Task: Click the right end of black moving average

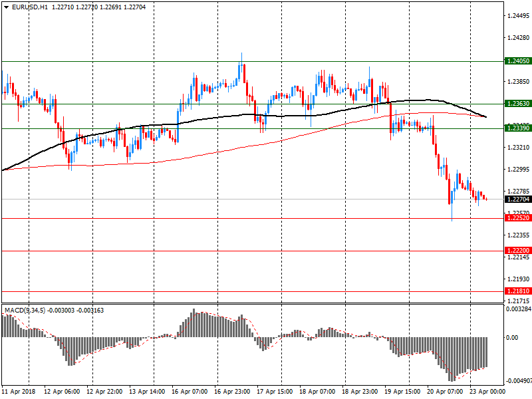Action: pos(485,117)
